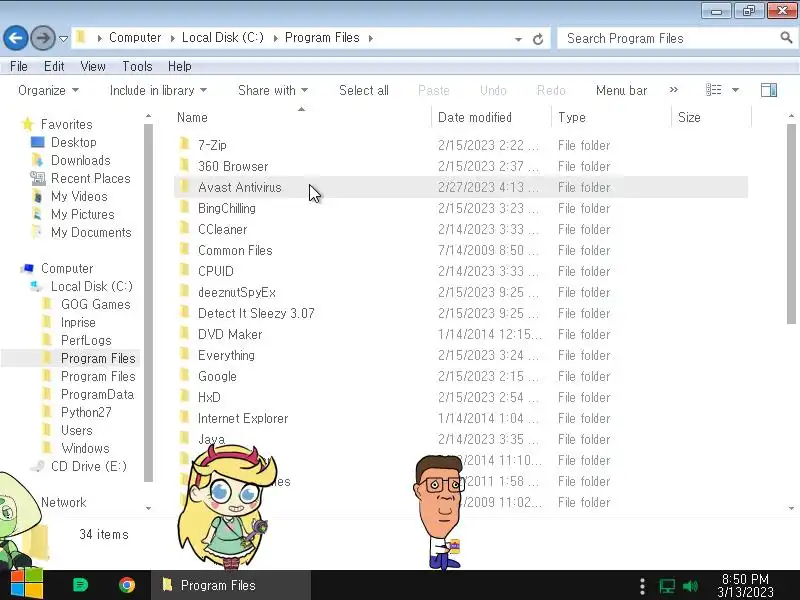Open the Tools menu

(x=137, y=66)
